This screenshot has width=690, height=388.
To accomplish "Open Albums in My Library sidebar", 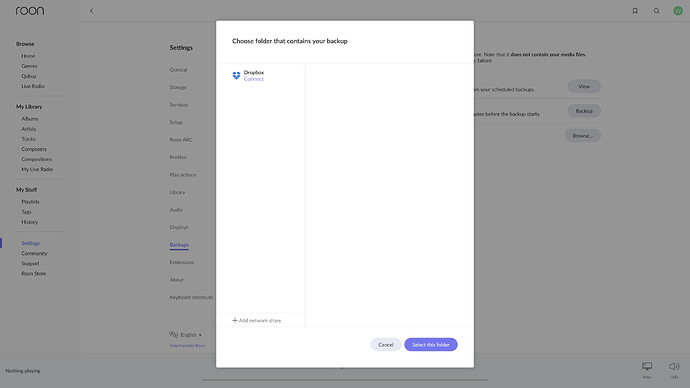I will (x=30, y=119).
